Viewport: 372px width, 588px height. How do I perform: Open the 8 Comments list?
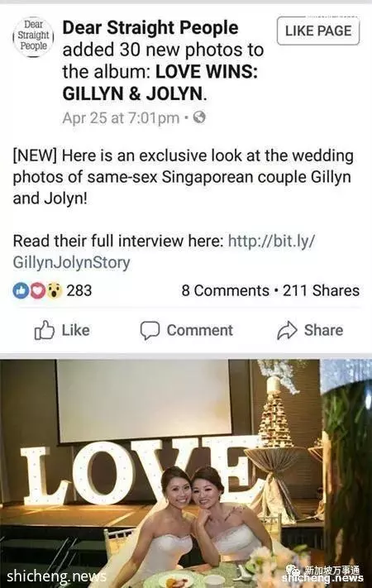(225, 290)
